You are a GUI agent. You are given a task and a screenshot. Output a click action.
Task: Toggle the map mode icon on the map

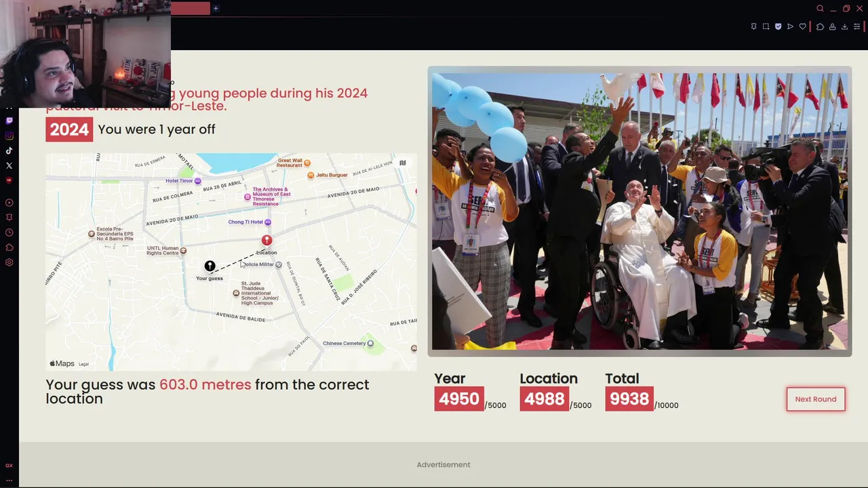point(402,163)
